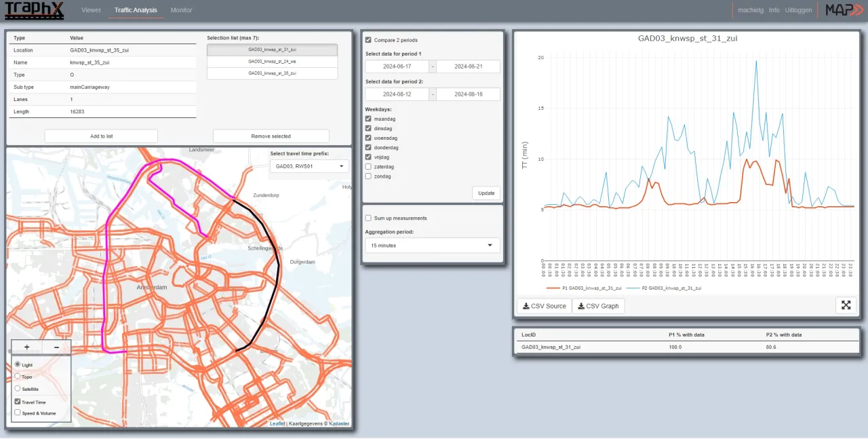Select GAD03_knwsp_st_24_we in selection list

[x=272, y=61]
